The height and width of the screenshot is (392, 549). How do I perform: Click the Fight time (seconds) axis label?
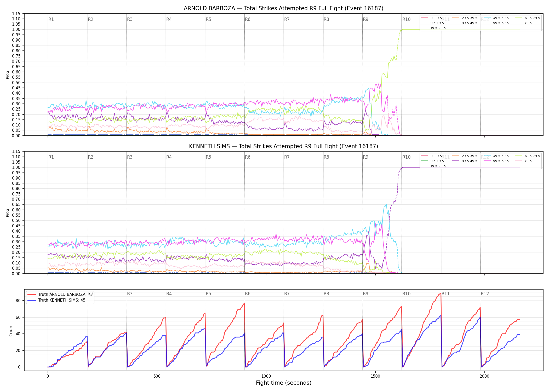point(284,383)
